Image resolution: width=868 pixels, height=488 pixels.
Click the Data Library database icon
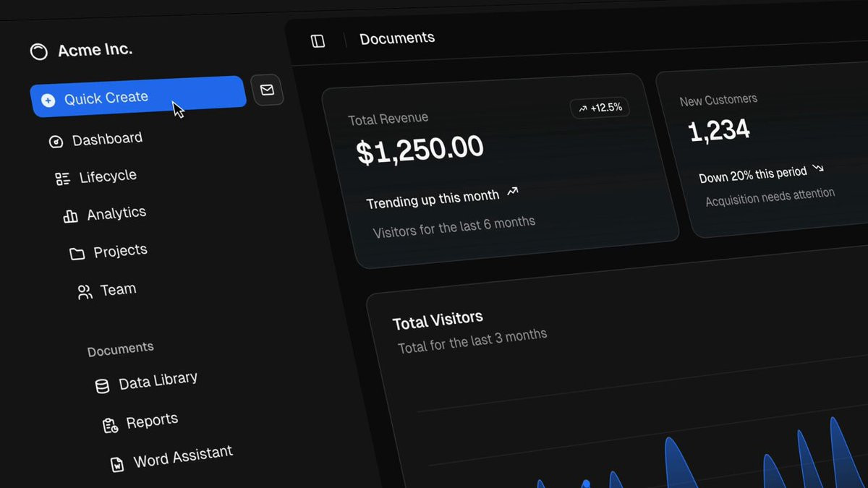(x=103, y=386)
